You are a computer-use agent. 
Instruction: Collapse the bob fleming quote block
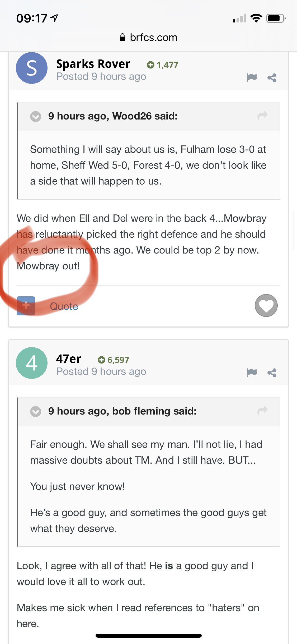click(36, 411)
